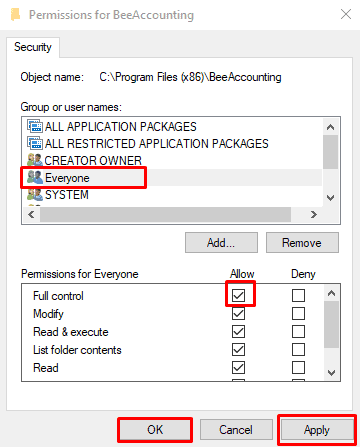The image size is (360, 447).
Task: Select CREATOR OWNER entry text
Action: (x=93, y=161)
